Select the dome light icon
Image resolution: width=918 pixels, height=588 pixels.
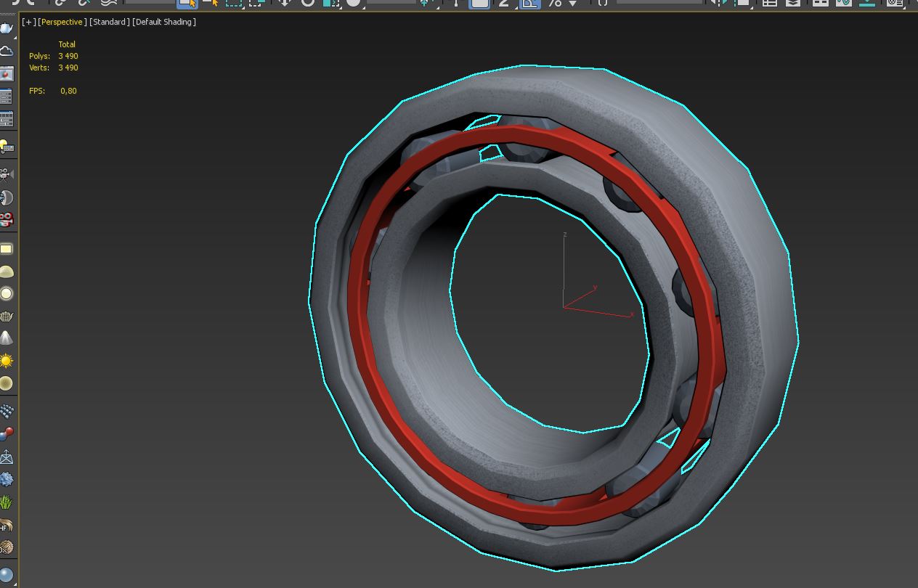coord(7,272)
